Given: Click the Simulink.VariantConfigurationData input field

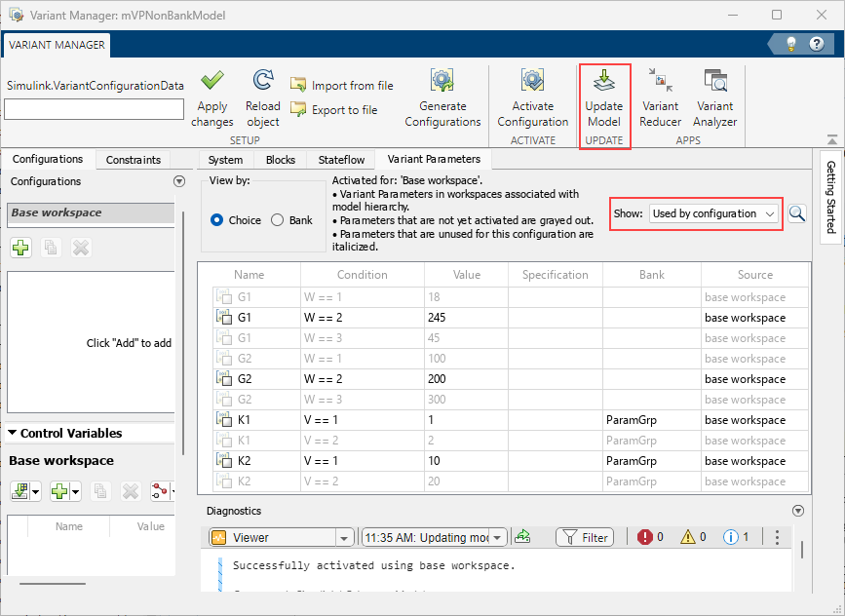Looking at the screenshot, I should point(94,108).
